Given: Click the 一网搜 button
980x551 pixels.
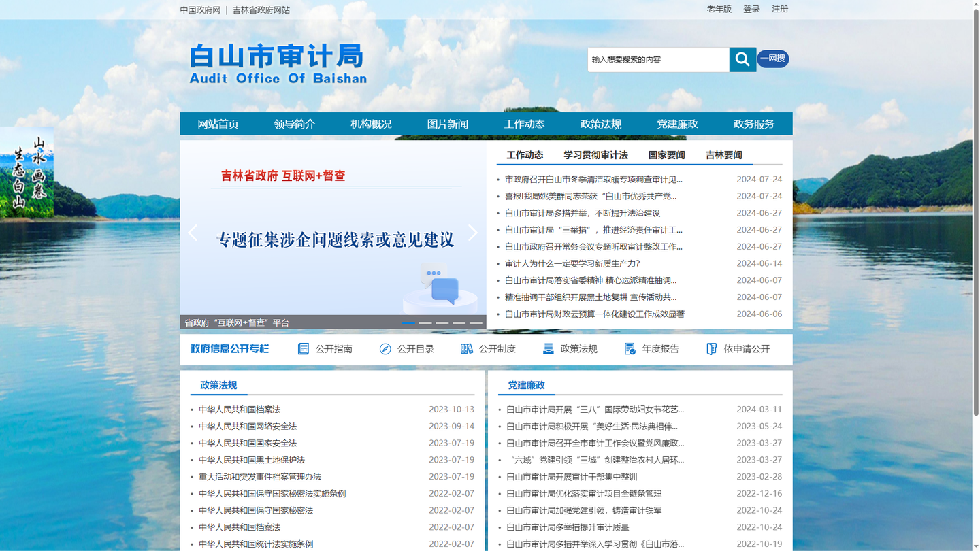Looking at the screenshot, I should point(772,59).
